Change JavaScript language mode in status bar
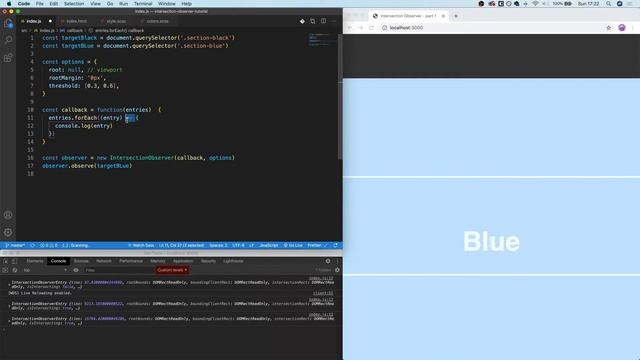Image resolution: width=640 pixels, height=360 pixels. (x=269, y=245)
